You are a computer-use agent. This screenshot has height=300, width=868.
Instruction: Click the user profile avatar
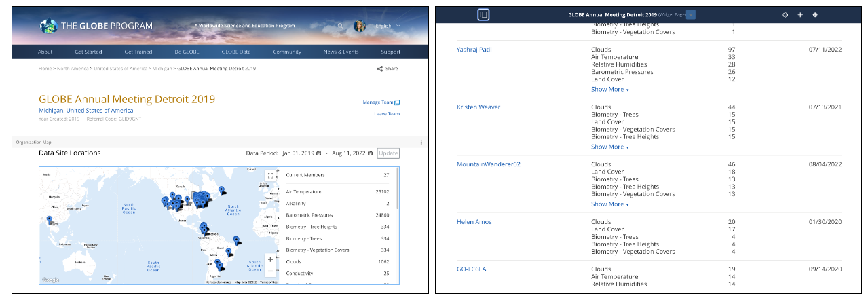click(360, 26)
